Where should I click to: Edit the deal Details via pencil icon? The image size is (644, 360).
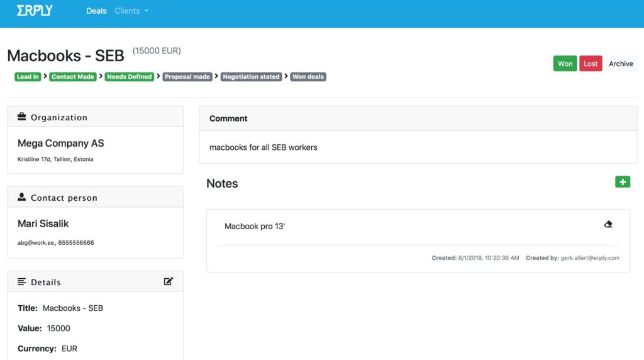tap(169, 281)
